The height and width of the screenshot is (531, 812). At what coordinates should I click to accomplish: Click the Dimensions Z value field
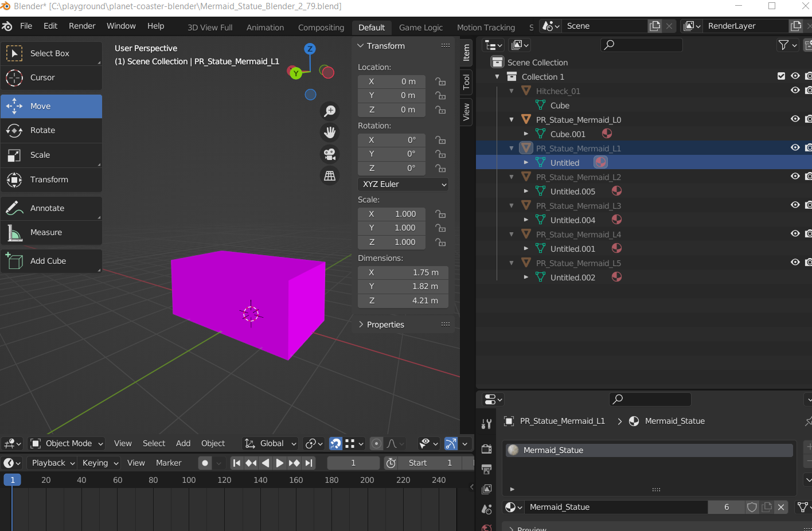coord(403,300)
